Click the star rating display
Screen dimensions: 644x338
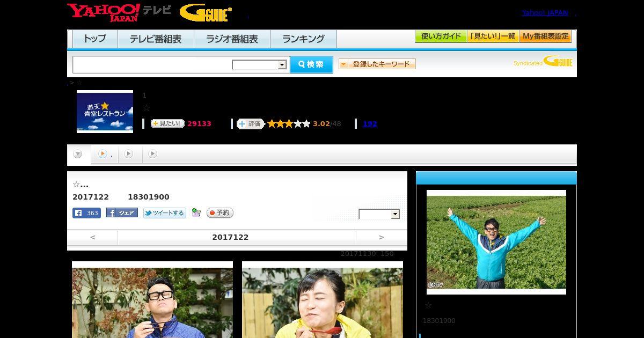coord(289,123)
